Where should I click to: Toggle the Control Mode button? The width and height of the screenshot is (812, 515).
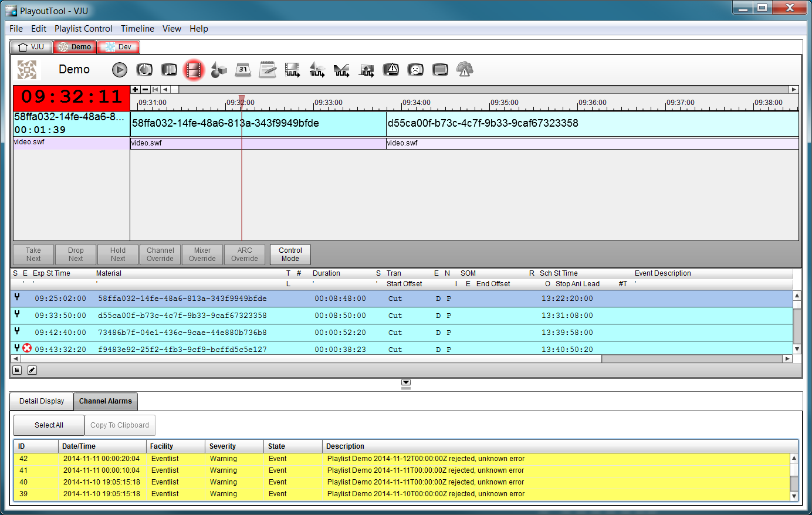[x=290, y=255]
